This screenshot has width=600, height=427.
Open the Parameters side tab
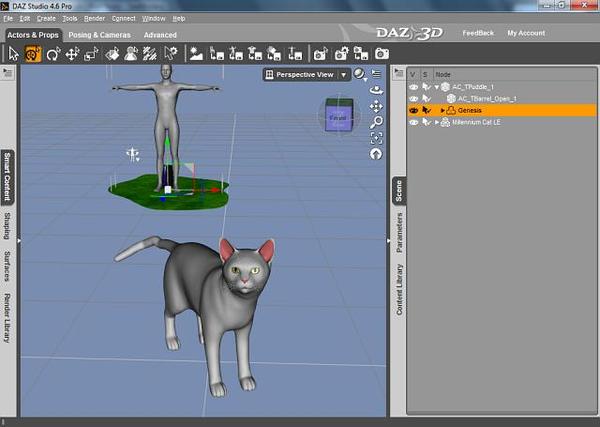(x=399, y=233)
